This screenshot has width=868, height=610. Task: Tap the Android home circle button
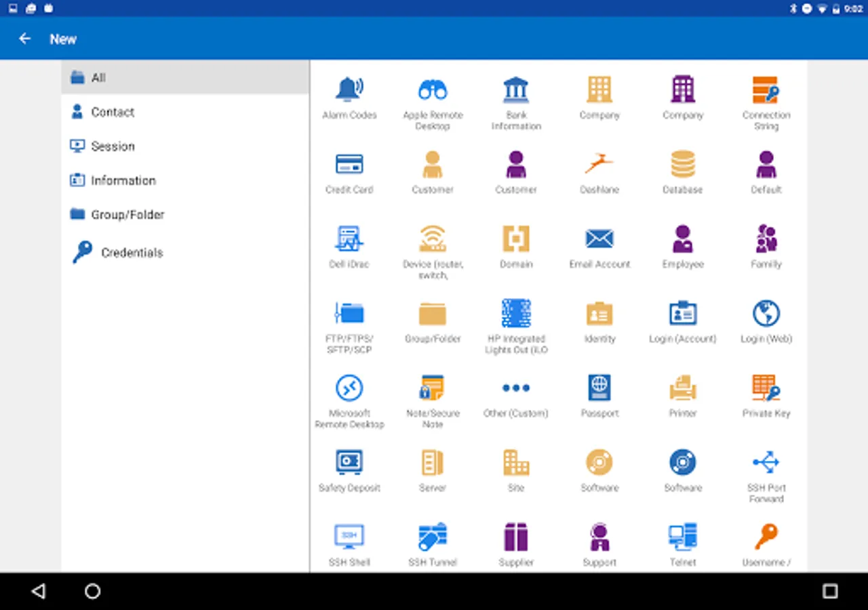(92, 591)
